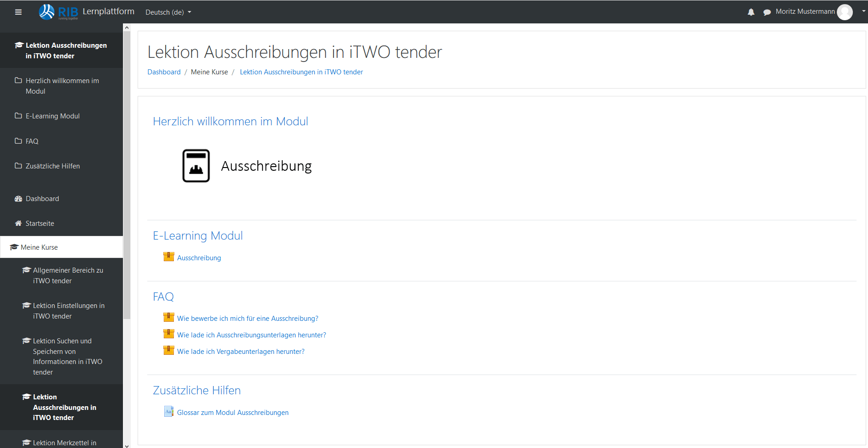The width and height of the screenshot is (868, 448).
Task: Open Allgemeiner Bereich zu iTWO tender course
Action: pyautogui.click(x=61, y=275)
